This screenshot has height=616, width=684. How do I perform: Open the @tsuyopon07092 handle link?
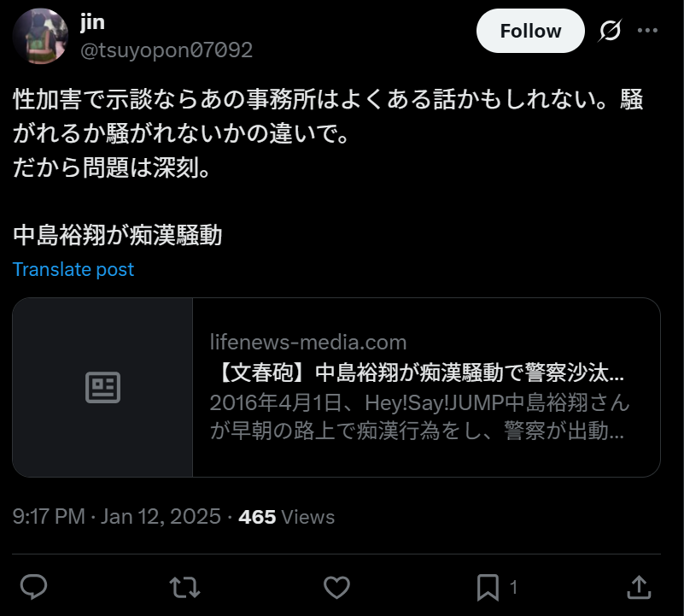click(x=167, y=50)
